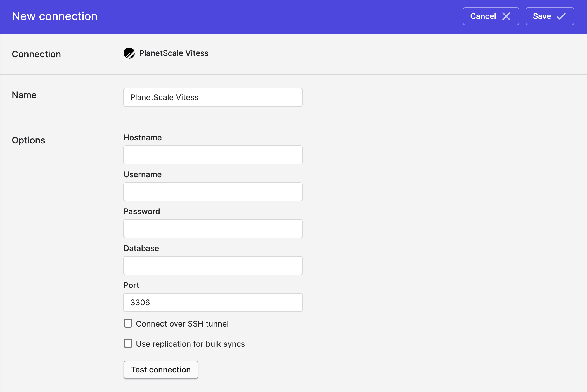The height and width of the screenshot is (392, 587).
Task: Click the Port field label
Action: click(131, 285)
